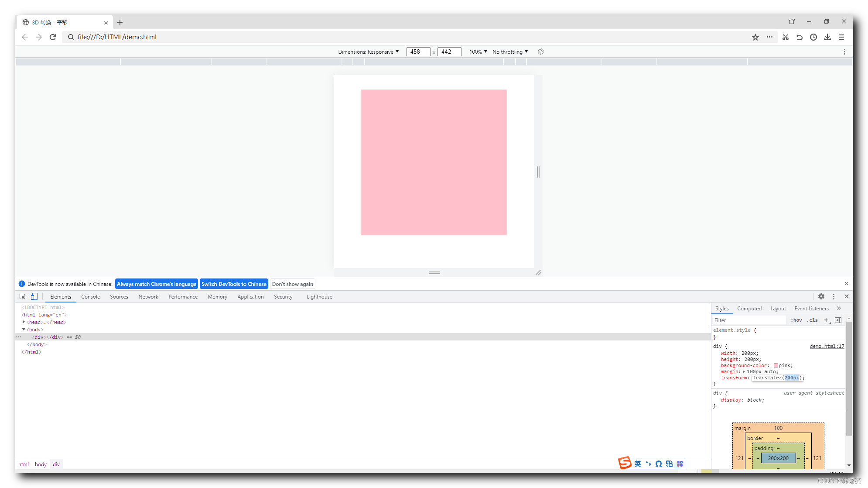Open device toolbar more options menu

844,52
